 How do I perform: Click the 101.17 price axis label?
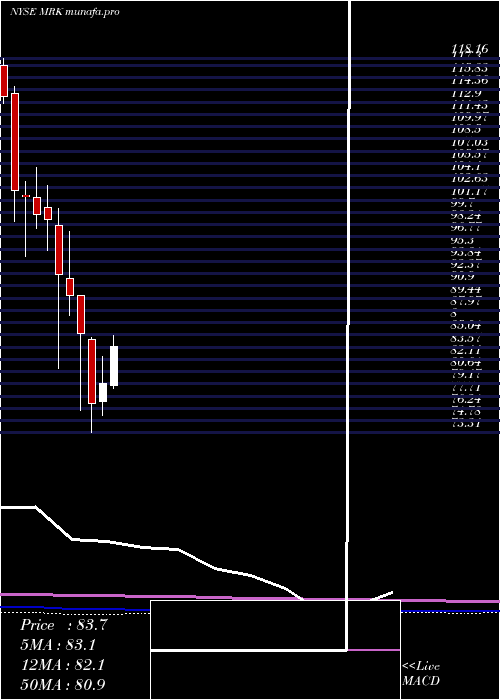click(470, 192)
